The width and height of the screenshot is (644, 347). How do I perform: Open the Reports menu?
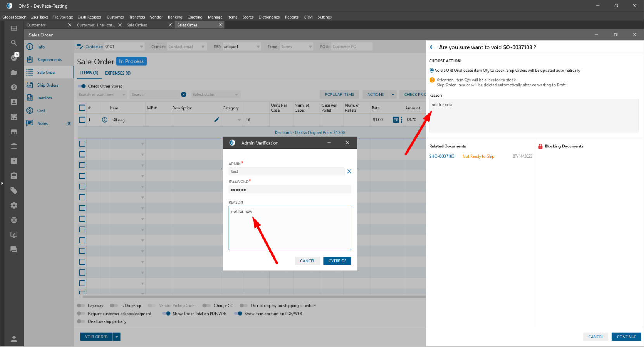pos(292,17)
